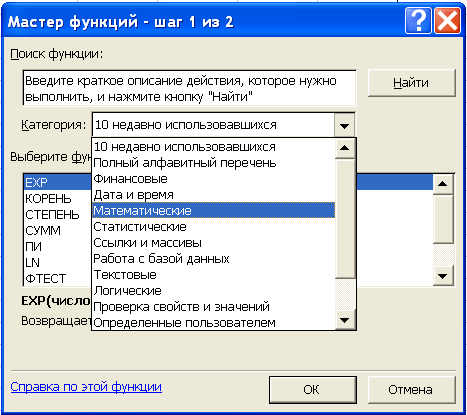Click function list scroll up arrow
Screen dimensions: 467x415
(x=443, y=184)
